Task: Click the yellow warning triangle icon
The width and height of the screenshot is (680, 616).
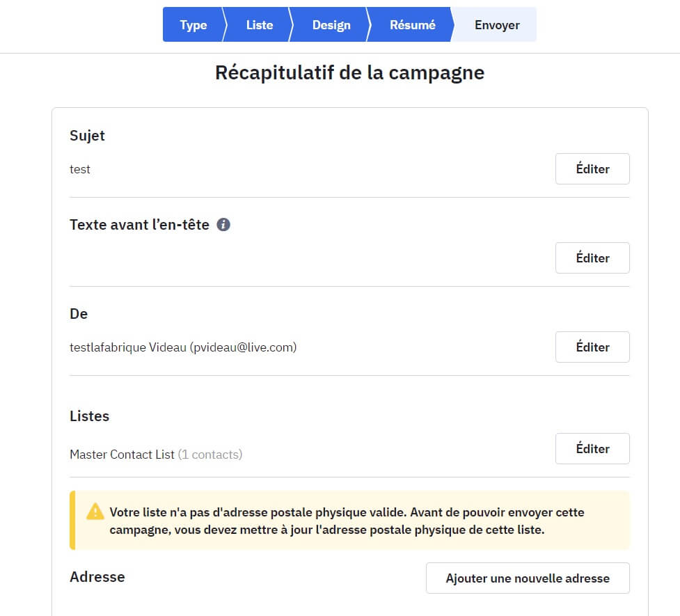Action: pyautogui.click(x=95, y=512)
